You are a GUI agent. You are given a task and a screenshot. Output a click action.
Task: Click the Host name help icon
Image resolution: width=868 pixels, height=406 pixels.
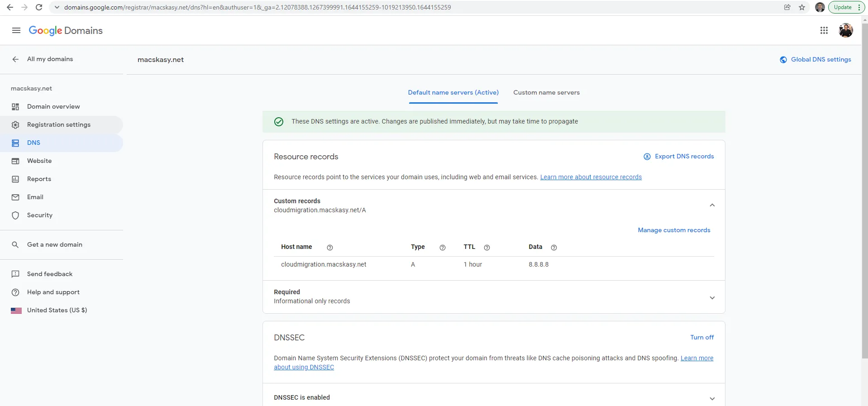(330, 248)
